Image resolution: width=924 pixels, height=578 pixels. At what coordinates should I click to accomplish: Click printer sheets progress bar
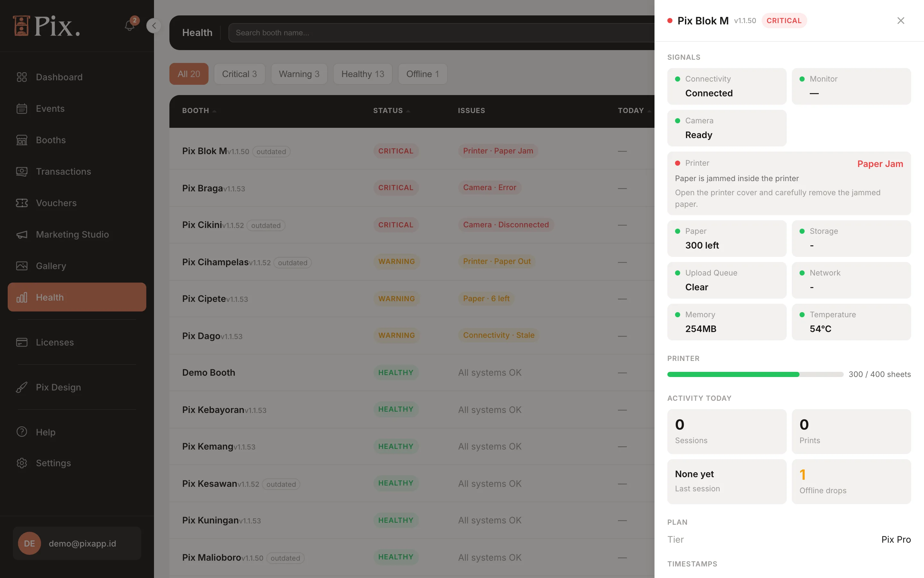click(x=755, y=374)
